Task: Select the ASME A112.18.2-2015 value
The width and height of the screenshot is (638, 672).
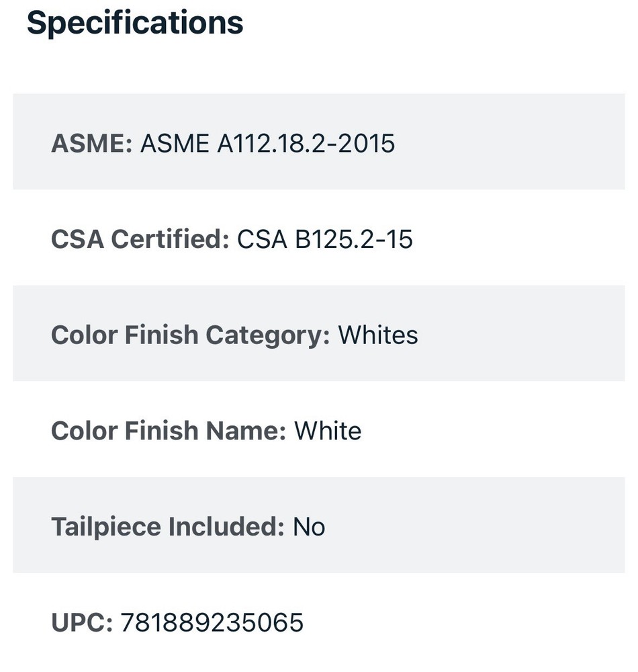Action: pyautogui.click(x=267, y=143)
